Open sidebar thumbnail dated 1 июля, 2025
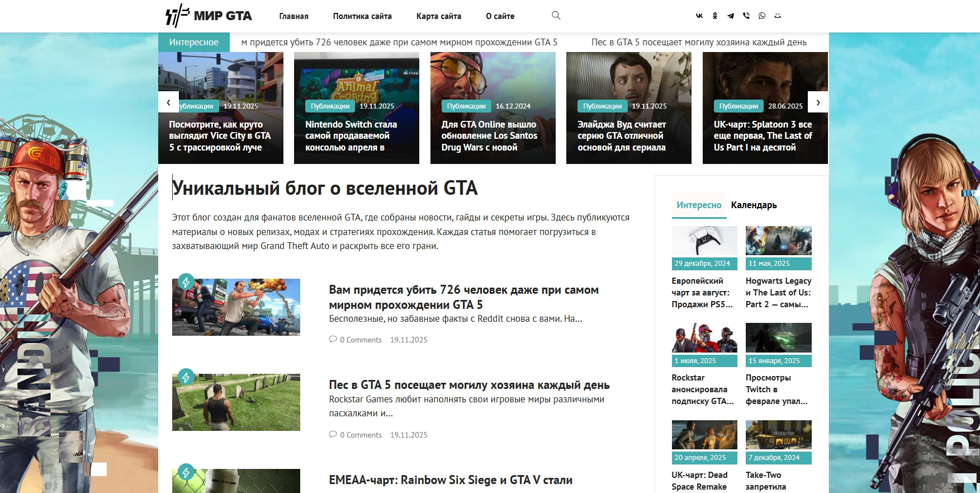This screenshot has width=980, height=493. 704,337
